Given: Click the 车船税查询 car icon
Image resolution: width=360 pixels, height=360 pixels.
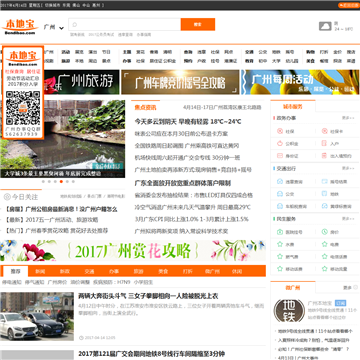Looking at the screenshot, I should tap(280, 206).
